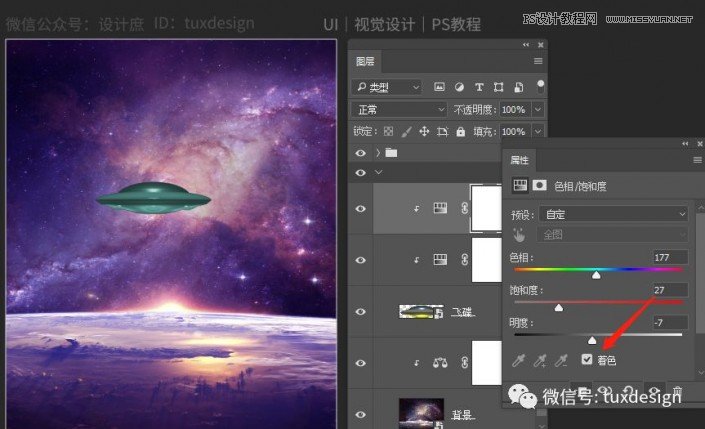Screen dimensions: 705x429
Task: Open the Layers panel flyout menu
Action: pos(538,61)
